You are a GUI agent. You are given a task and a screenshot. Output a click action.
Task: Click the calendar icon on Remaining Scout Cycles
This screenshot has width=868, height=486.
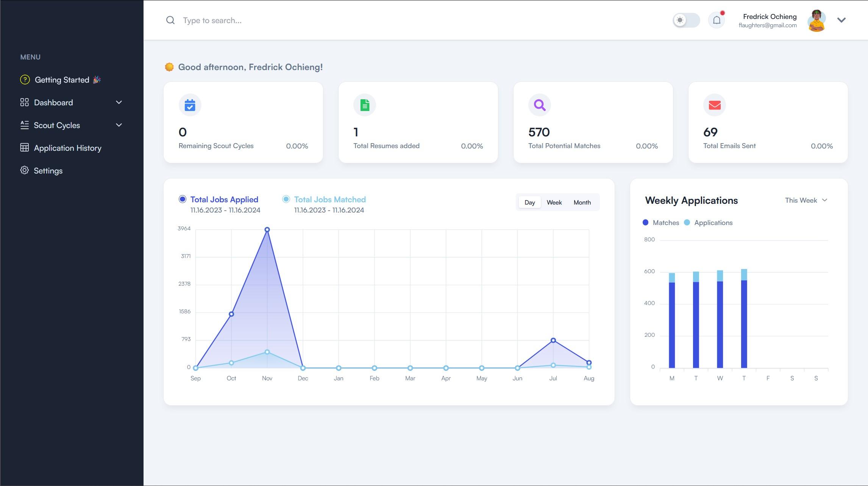pyautogui.click(x=190, y=105)
